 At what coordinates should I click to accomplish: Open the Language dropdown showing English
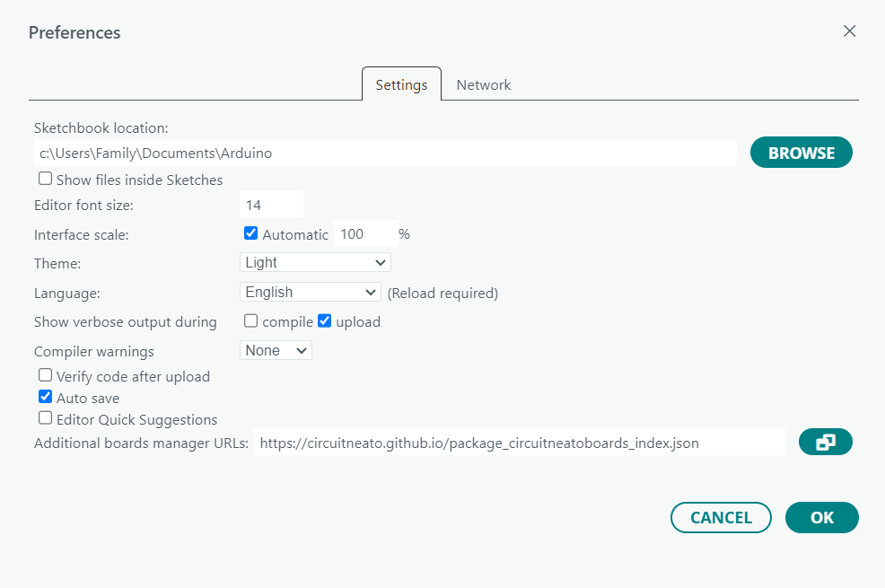(311, 292)
